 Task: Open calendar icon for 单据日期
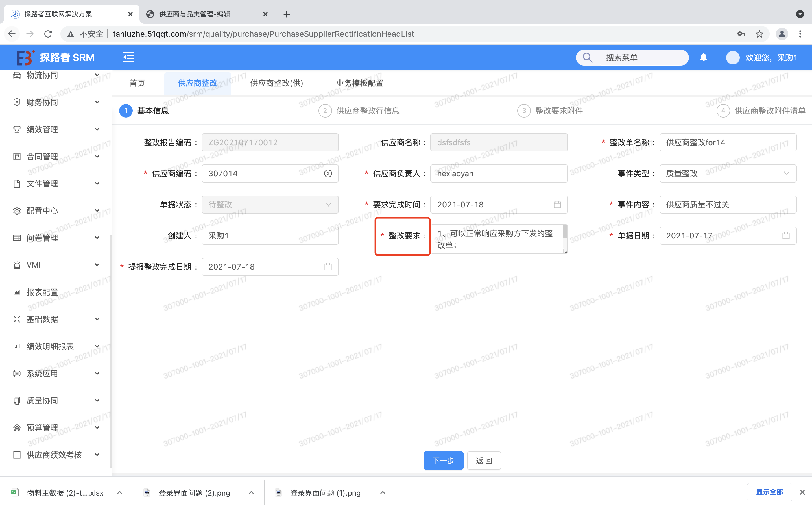click(786, 236)
